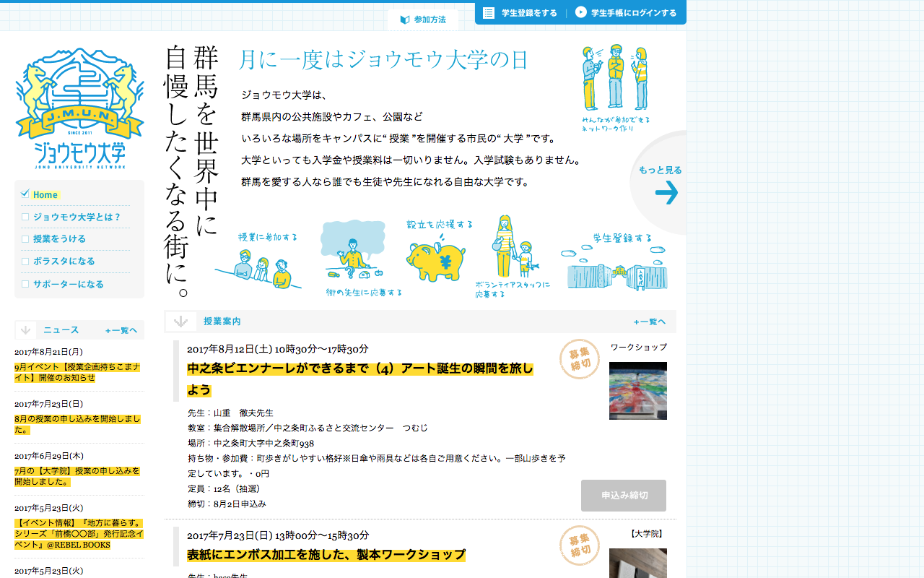Check the サポーターになる checkbox
Image resolution: width=924 pixels, height=578 pixels.
pyautogui.click(x=25, y=283)
